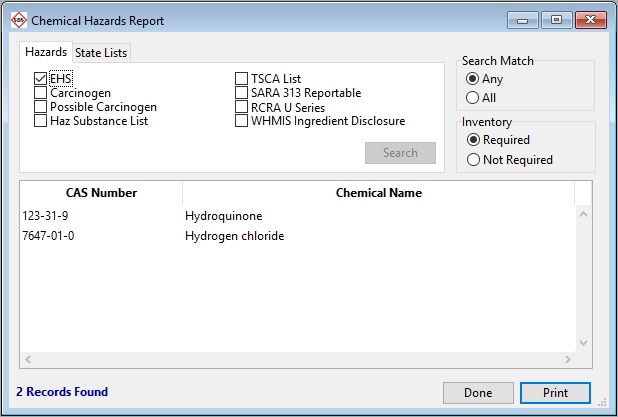Tick SARA 313 Reportable checkbox
This screenshot has height=417, width=618.
[x=242, y=93]
